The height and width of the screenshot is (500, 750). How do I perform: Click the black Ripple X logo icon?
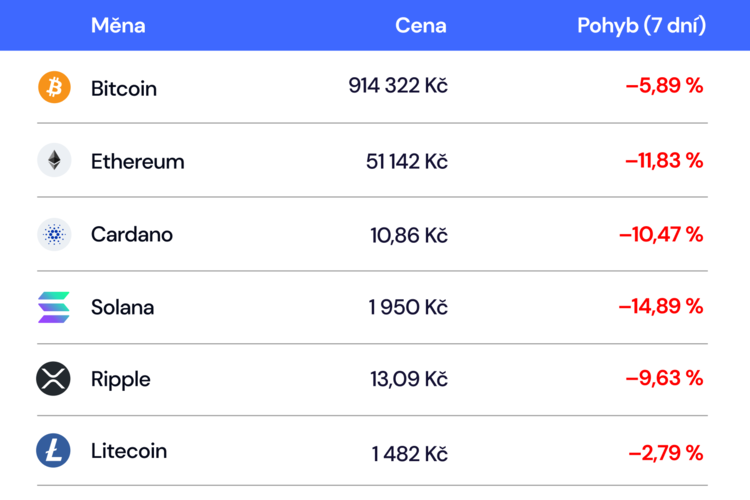point(53,378)
